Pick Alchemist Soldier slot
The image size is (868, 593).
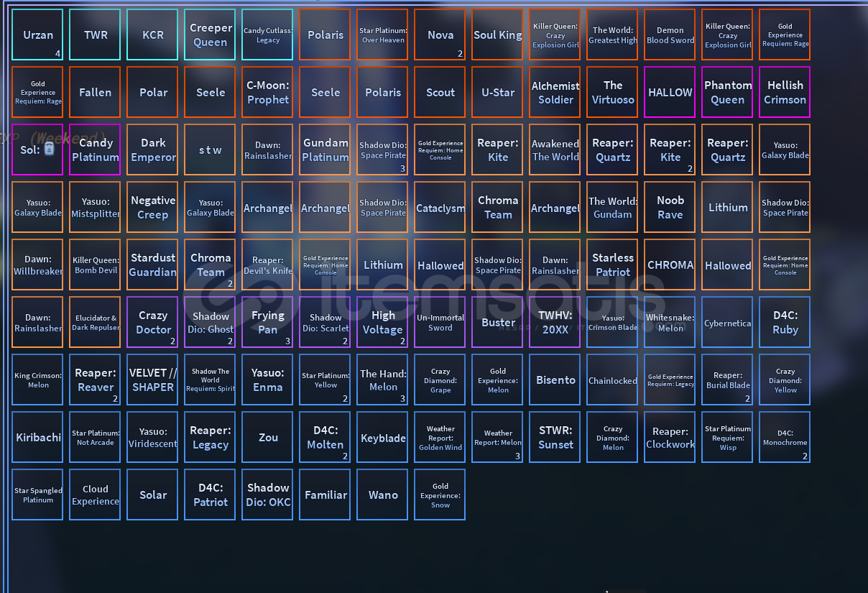[x=555, y=92]
